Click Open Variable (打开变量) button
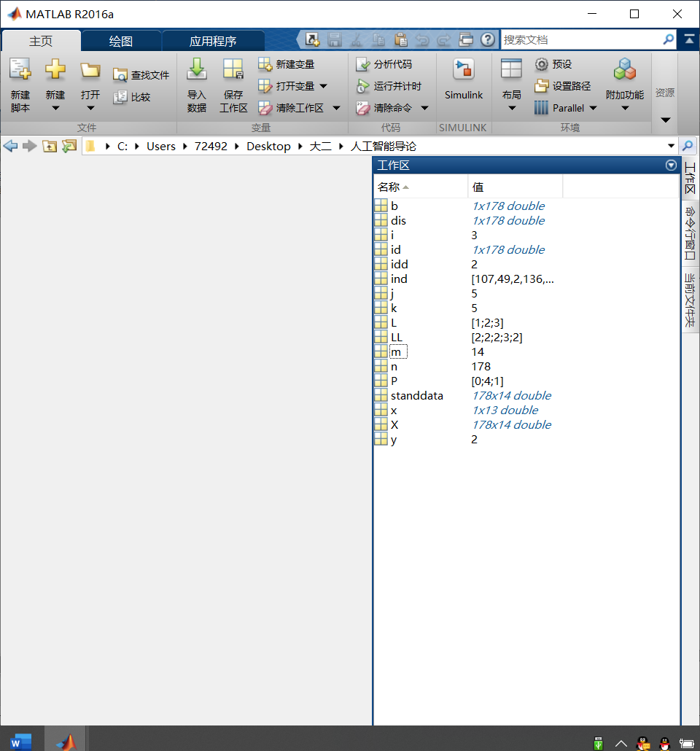 [287, 86]
